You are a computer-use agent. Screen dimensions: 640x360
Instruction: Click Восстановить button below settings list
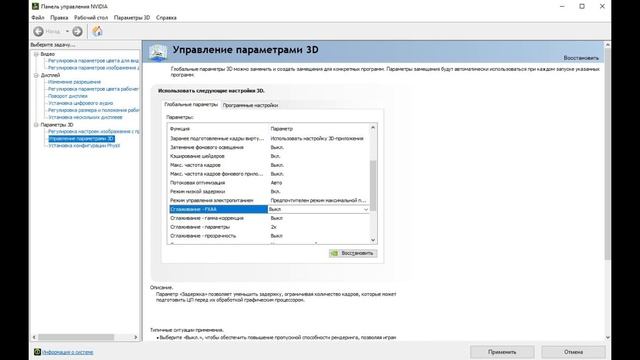tap(353, 253)
